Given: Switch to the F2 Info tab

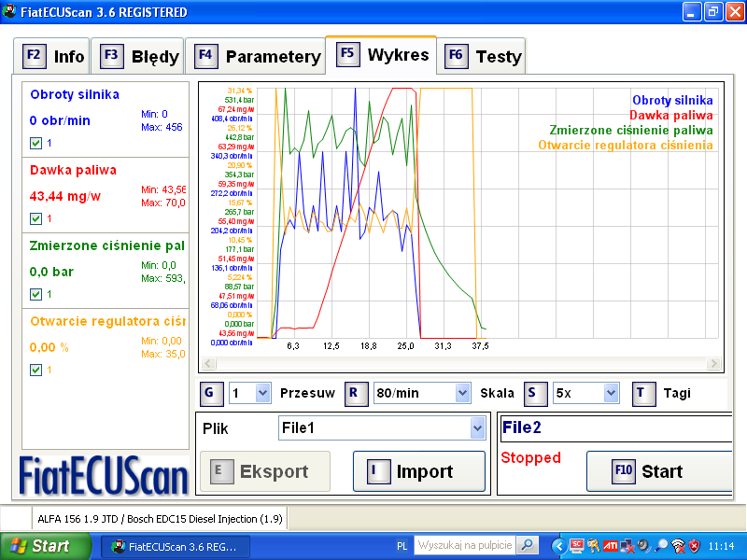Looking at the screenshot, I should (52, 56).
